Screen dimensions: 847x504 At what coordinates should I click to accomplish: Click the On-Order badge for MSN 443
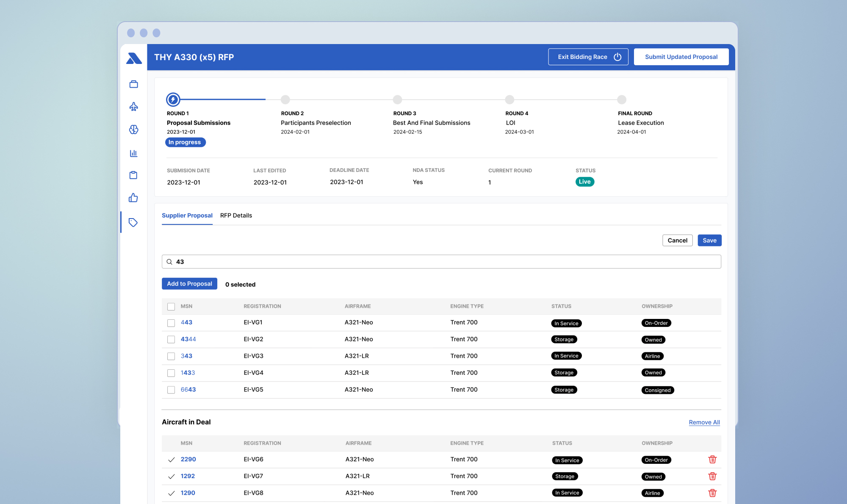[656, 323]
